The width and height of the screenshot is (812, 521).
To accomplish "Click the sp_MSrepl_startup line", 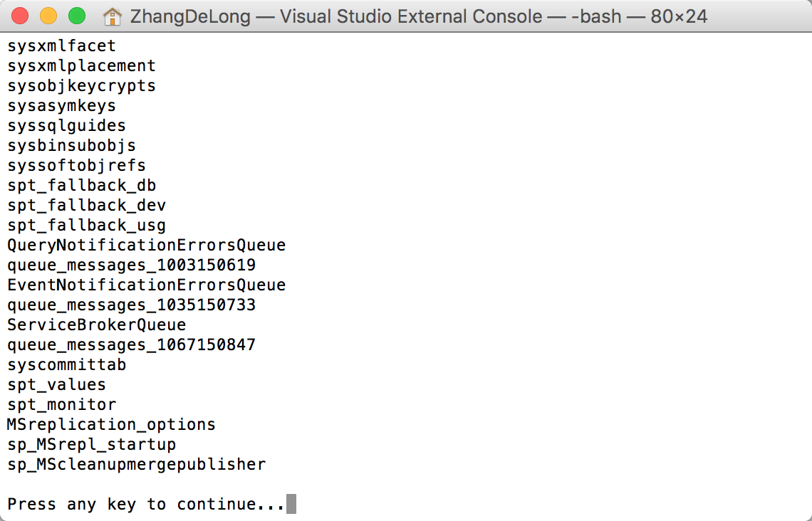I will coord(91,444).
